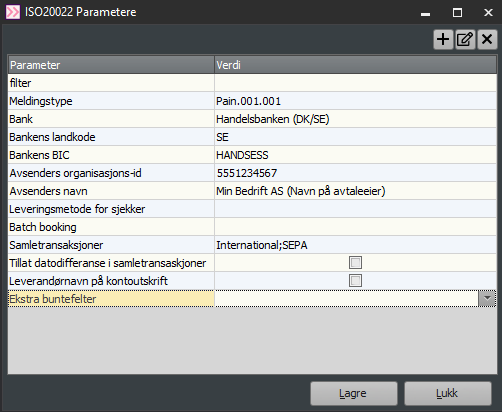
Task: Open the Ekstra buntefelter dropdown arrow
Action: point(487,299)
